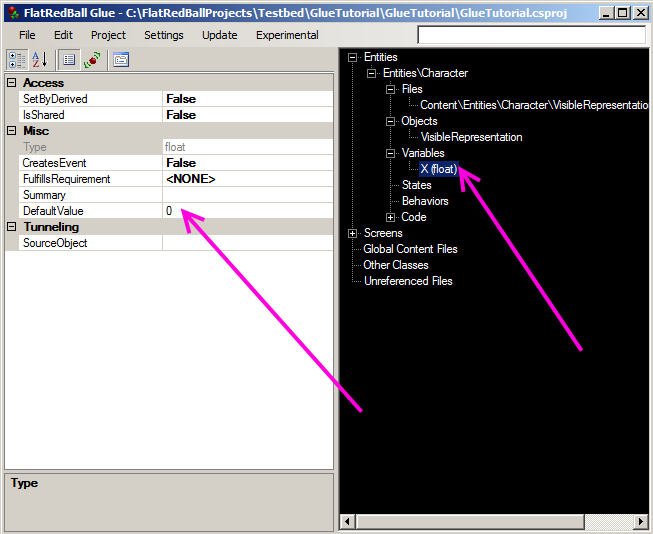
Task: Select the Global Content Files node
Action: (410, 249)
